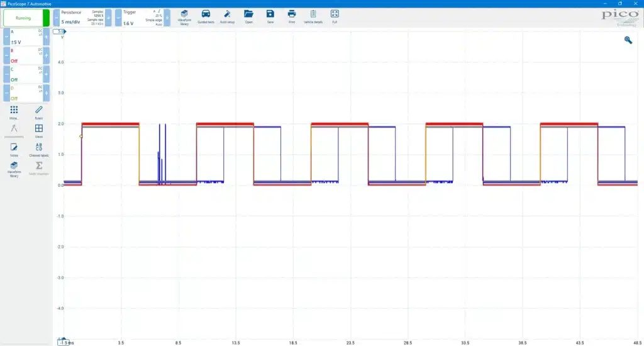644x346 pixels.
Task: Select the yellow trigger marker on the waveform
Action: click(81, 137)
